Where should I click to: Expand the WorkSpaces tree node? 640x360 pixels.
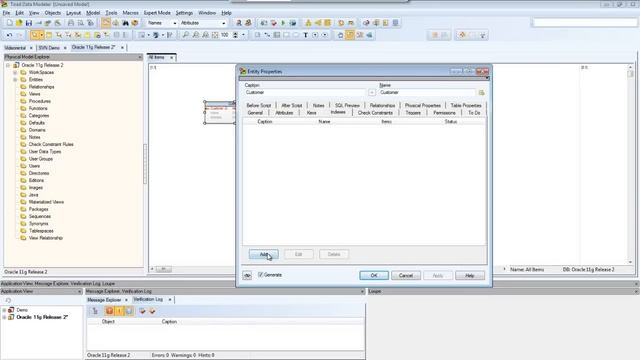15,73
